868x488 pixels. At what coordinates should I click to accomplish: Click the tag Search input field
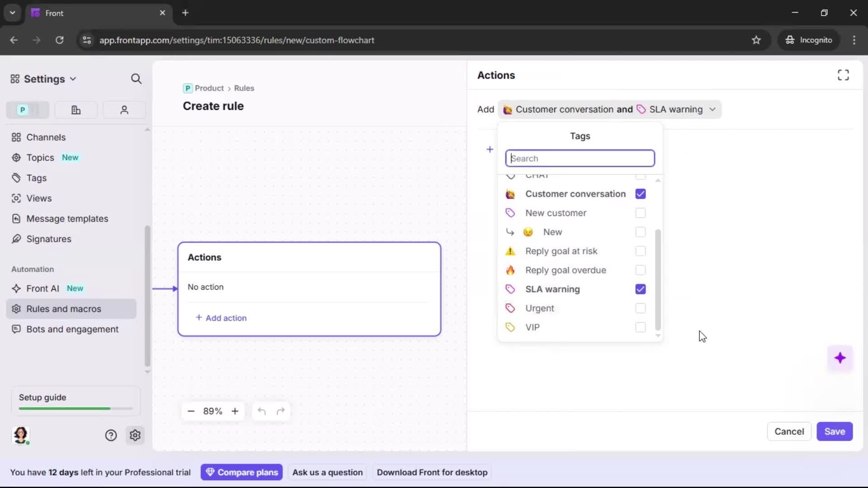click(x=580, y=158)
